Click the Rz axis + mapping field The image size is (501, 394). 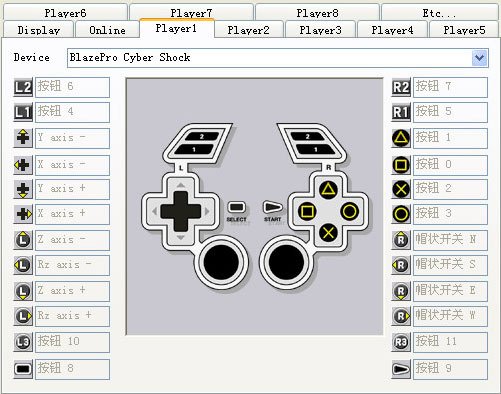point(72,316)
